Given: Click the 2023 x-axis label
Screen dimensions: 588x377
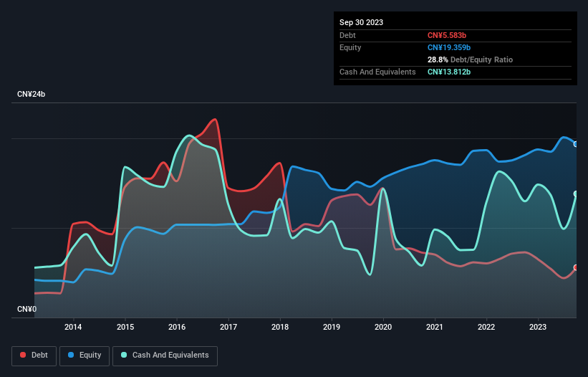Looking at the screenshot, I should (538, 327).
